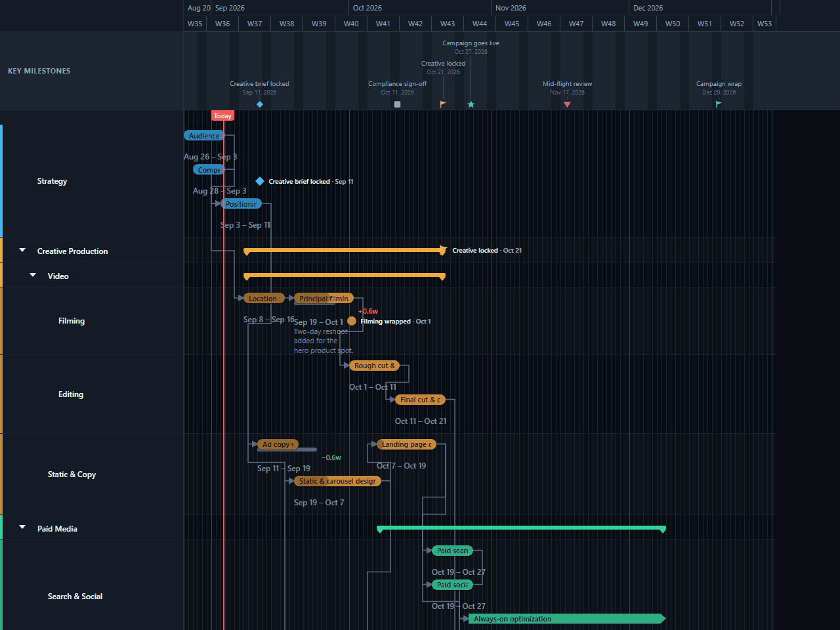Click the Sep 2026 month header
840x630 pixels.
coord(230,8)
